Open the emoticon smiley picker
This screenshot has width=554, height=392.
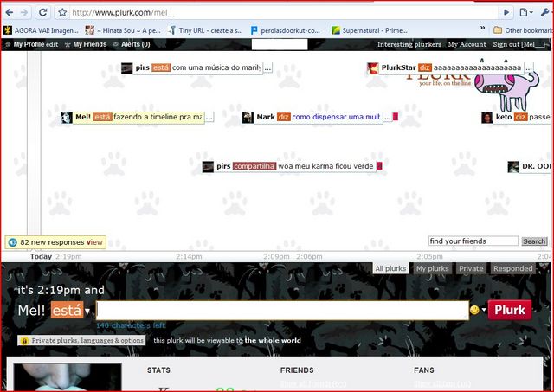click(474, 310)
